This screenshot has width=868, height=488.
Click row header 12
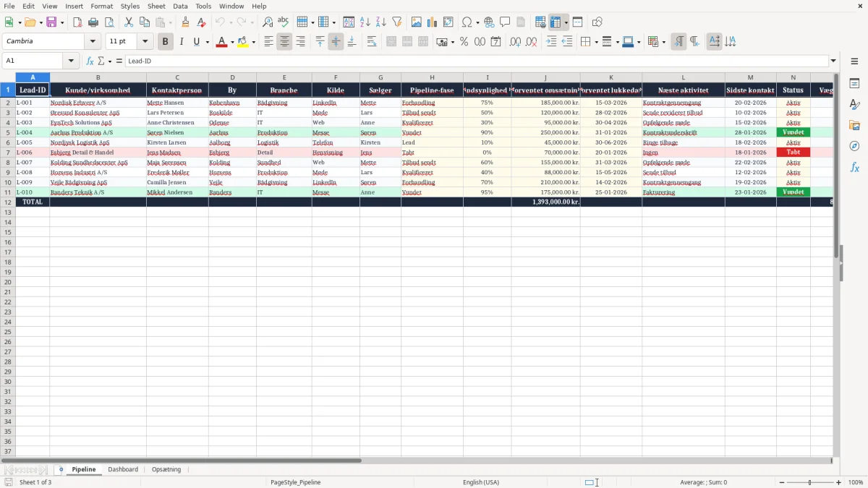tap(8, 202)
